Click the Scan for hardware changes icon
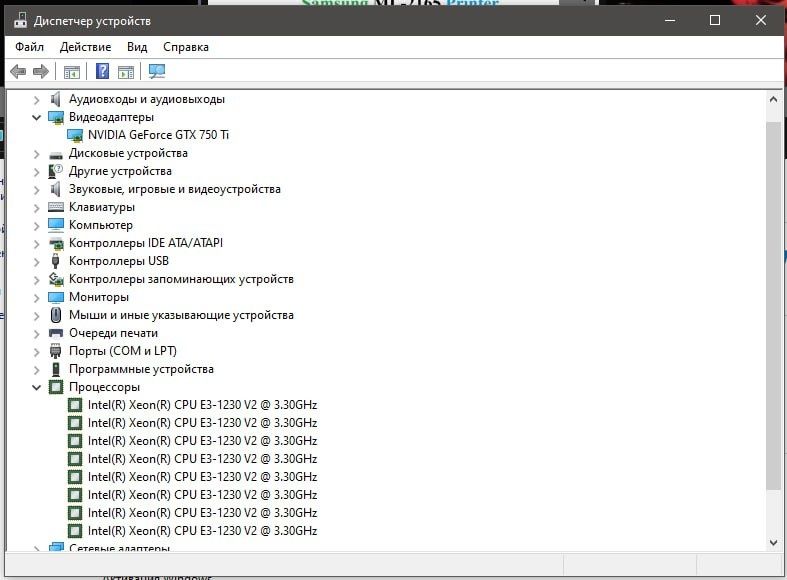787x580 pixels. 157,72
